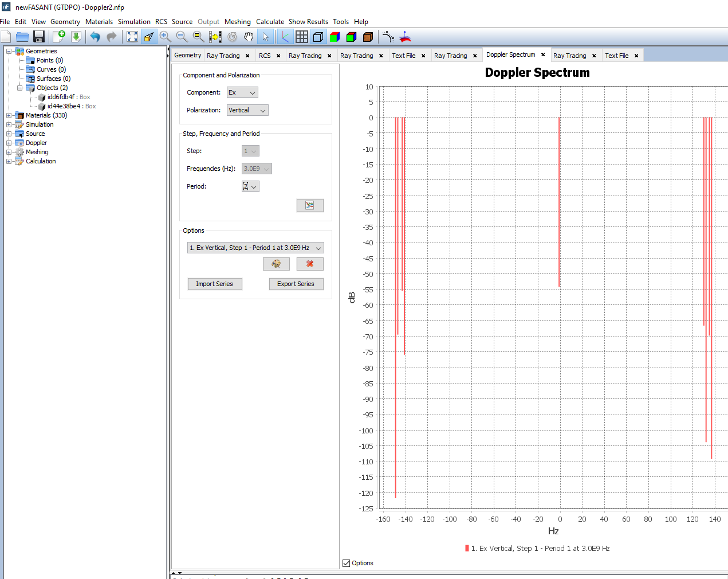Click the plot series chart button
The height and width of the screenshot is (579, 728).
coord(310,205)
